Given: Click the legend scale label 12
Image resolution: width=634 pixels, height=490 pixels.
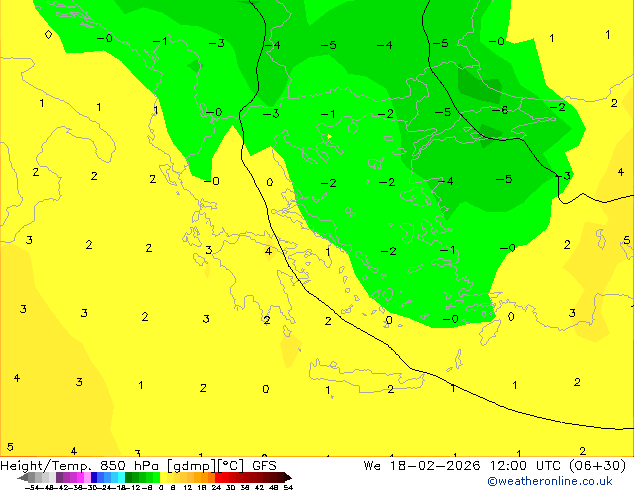Looking at the screenshot, I should (188, 488).
